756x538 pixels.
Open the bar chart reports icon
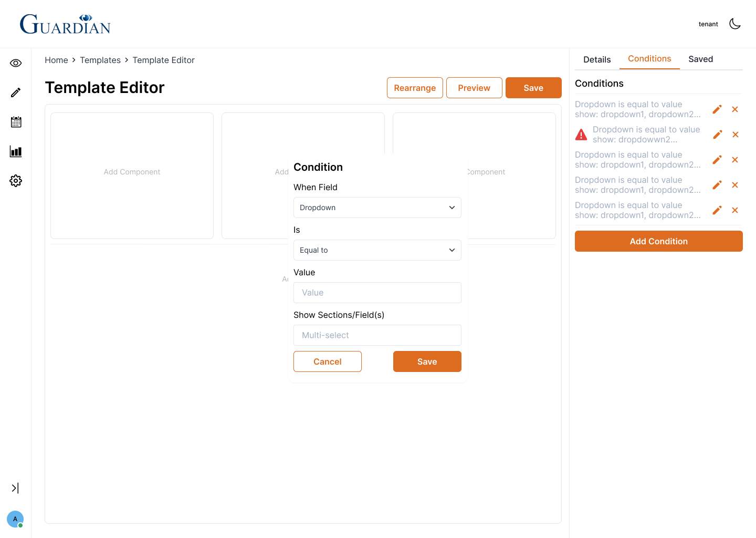point(16,152)
